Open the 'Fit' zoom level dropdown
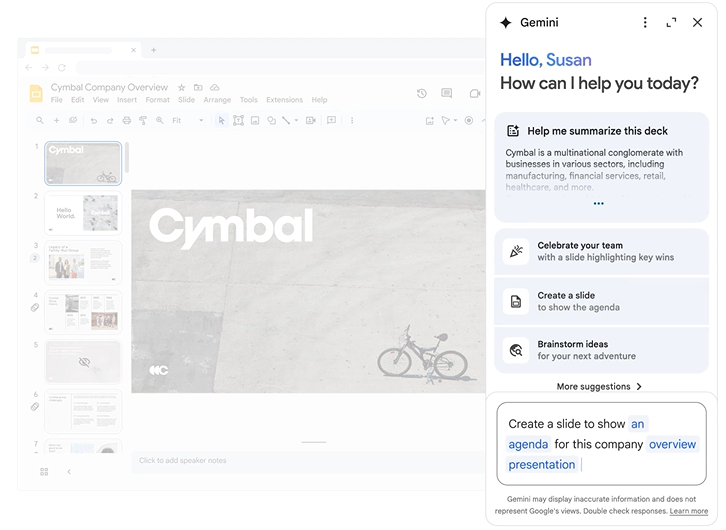 188,120
